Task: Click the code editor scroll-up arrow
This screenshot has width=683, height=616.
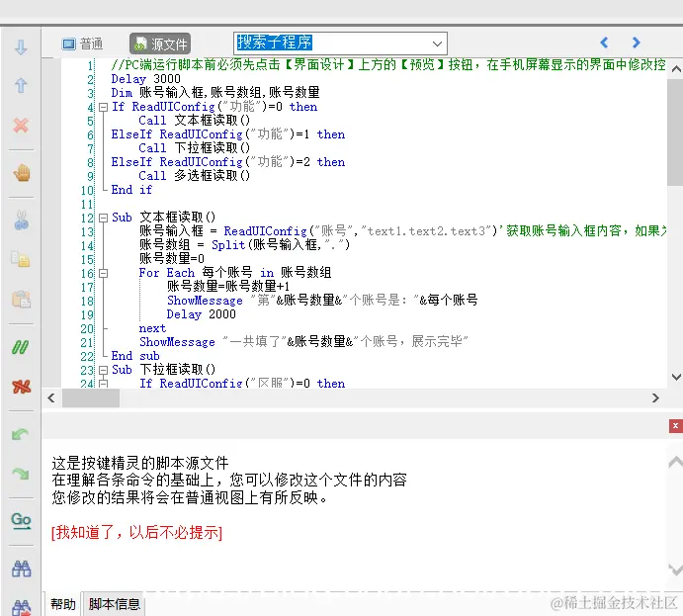Action: click(676, 69)
